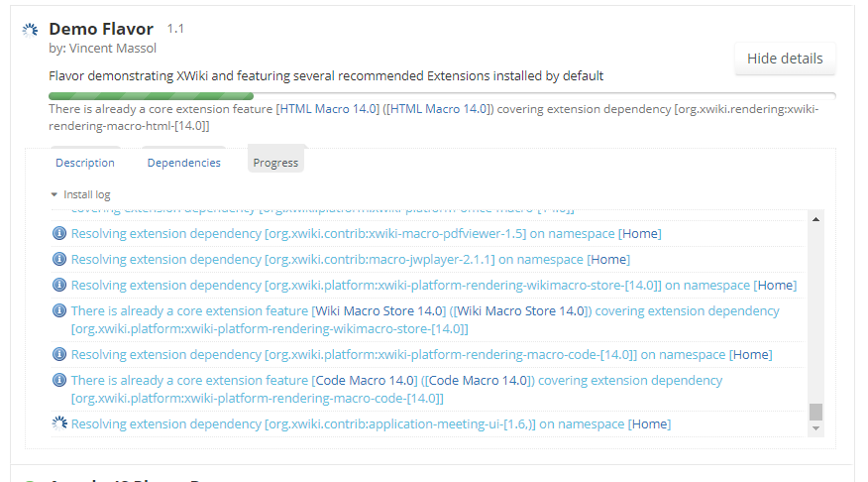Viewport: 868px width, 482px height.
Task: Open Home namespace link in pdfviewer entry
Action: (x=640, y=234)
